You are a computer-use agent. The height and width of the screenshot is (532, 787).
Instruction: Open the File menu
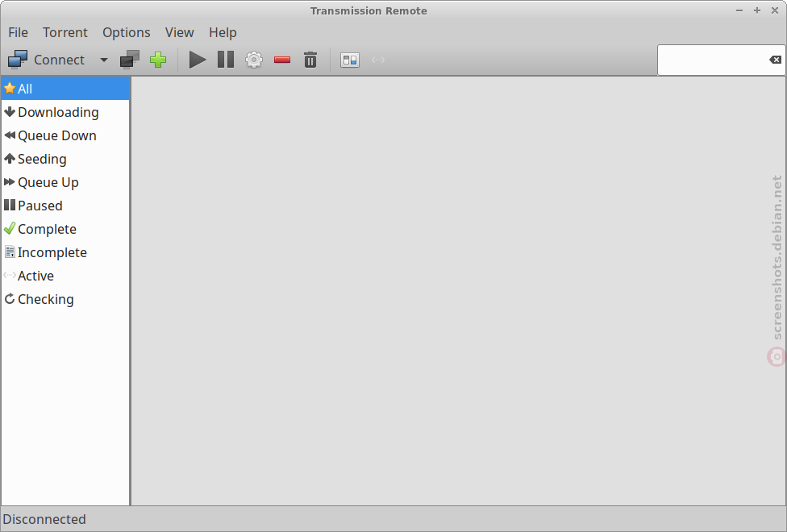click(18, 32)
